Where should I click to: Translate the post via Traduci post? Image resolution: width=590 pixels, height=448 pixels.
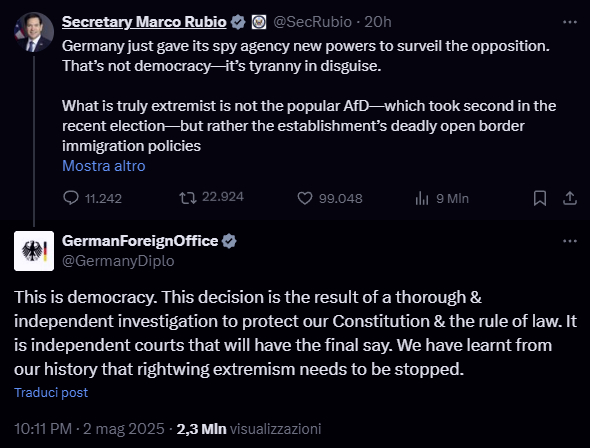tap(51, 393)
